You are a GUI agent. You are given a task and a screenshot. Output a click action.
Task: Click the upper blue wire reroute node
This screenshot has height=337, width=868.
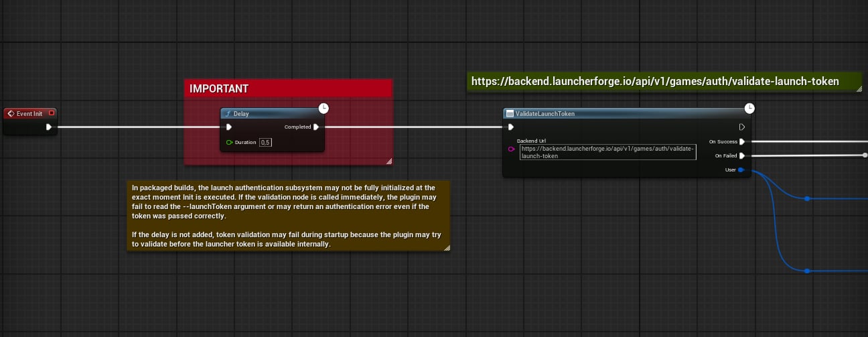tap(807, 198)
